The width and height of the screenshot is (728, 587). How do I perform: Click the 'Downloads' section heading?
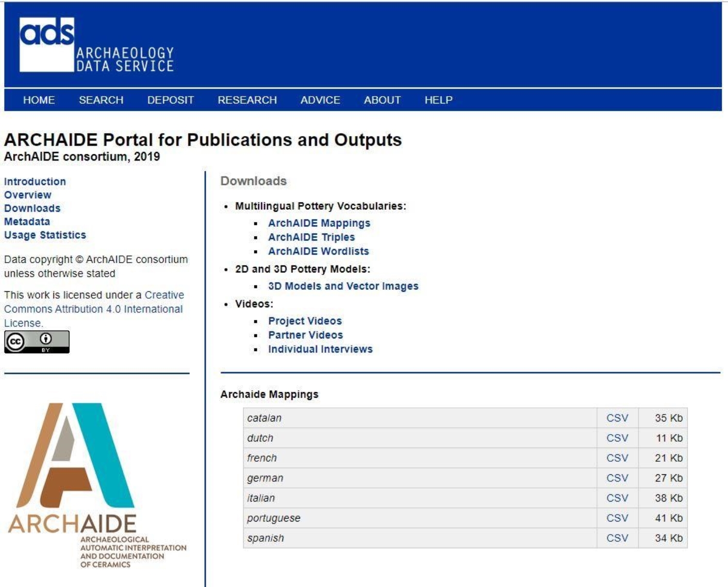pos(253,181)
